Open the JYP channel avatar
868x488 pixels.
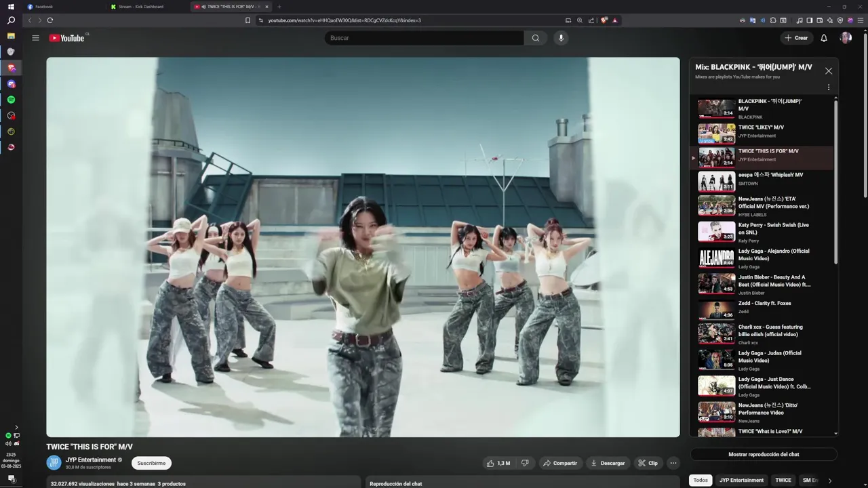click(54, 463)
